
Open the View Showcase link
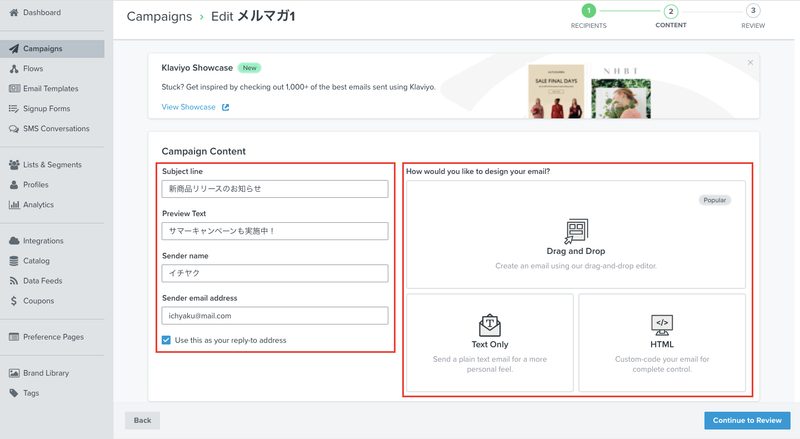click(x=188, y=107)
